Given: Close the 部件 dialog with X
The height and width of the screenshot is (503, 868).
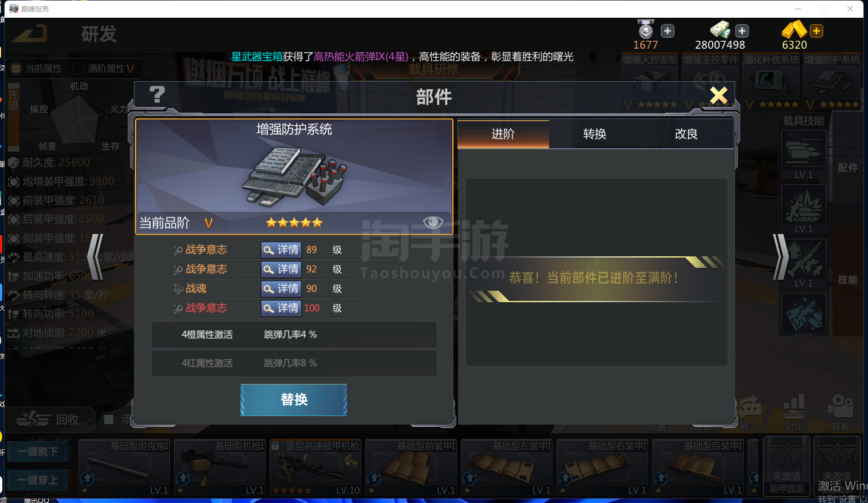Looking at the screenshot, I should pyautogui.click(x=719, y=96).
